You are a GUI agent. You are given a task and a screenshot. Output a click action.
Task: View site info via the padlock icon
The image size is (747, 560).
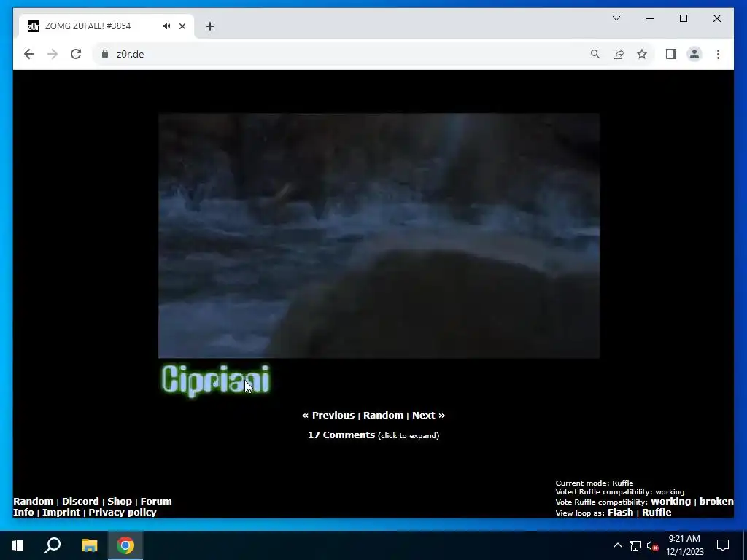tap(105, 54)
